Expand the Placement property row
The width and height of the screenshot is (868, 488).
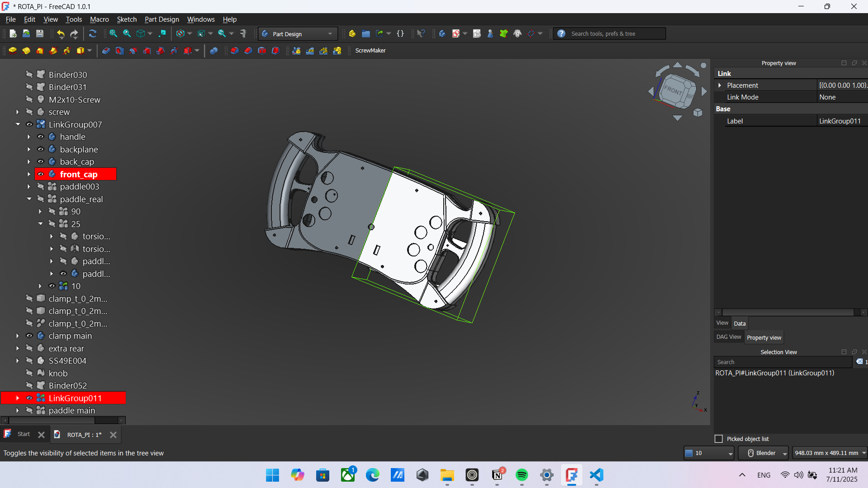click(720, 85)
